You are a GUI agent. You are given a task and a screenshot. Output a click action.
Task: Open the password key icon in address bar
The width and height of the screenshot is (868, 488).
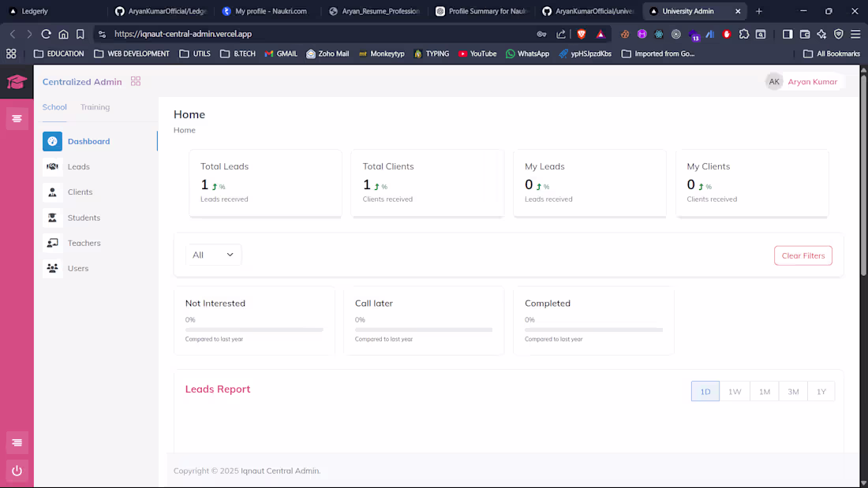coord(541,34)
